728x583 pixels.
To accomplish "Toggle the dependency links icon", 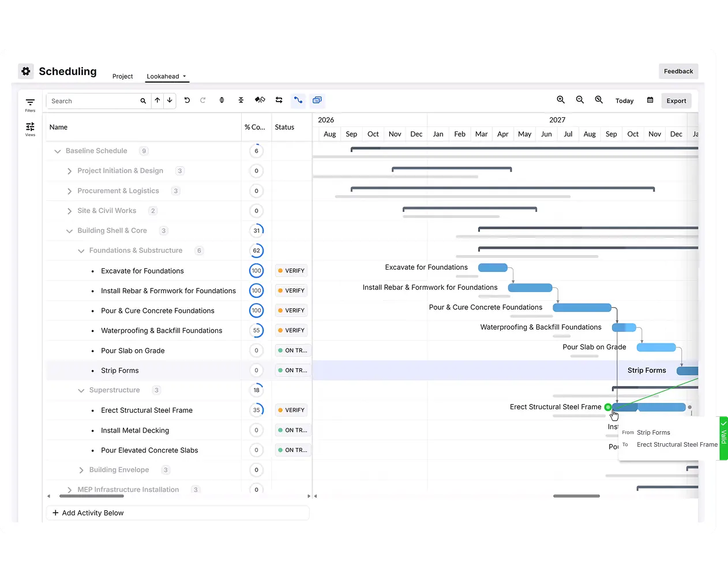I will [x=298, y=100].
